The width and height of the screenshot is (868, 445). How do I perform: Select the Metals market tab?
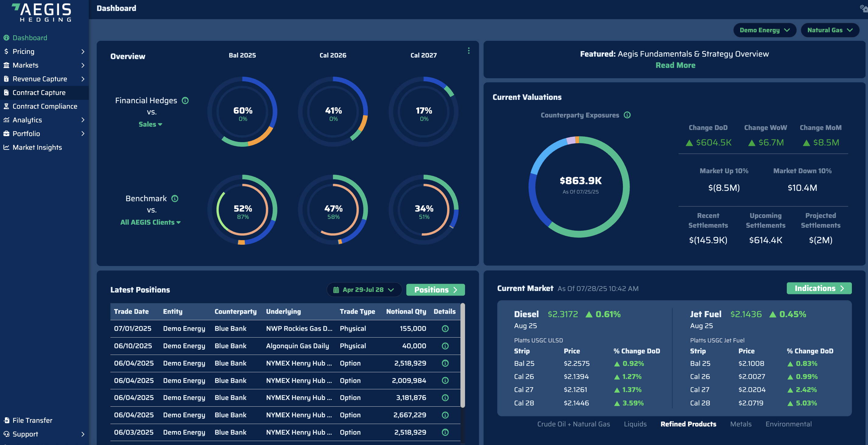tap(740, 424)
